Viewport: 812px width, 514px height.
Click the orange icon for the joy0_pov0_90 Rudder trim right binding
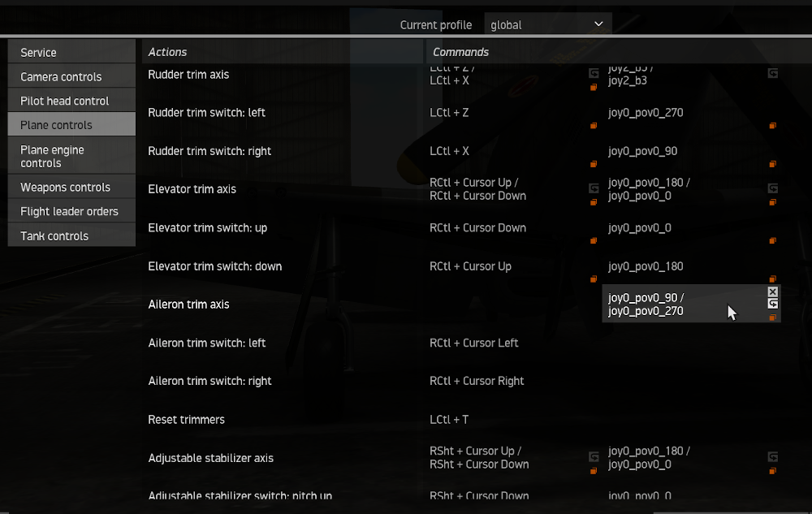click(x=773, y=164)
